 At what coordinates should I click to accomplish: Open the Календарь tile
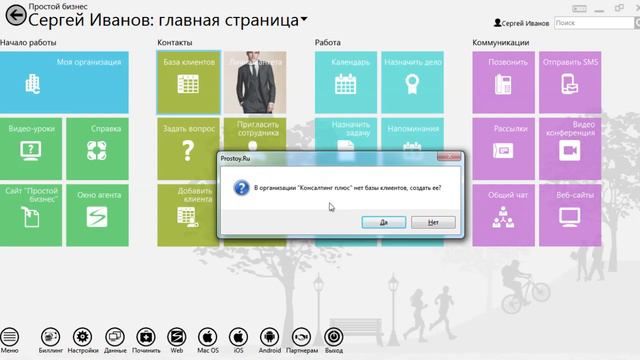pos(346,82)
